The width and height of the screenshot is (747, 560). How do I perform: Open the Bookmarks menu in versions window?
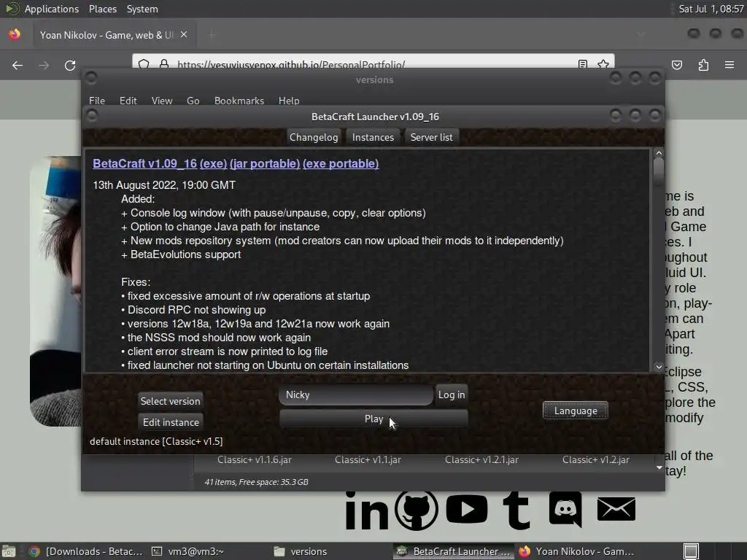239,101
